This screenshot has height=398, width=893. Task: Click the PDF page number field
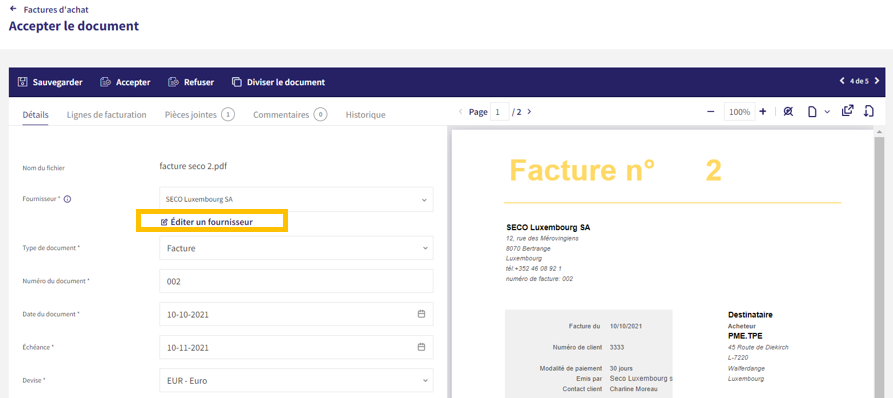coord(499,112)
